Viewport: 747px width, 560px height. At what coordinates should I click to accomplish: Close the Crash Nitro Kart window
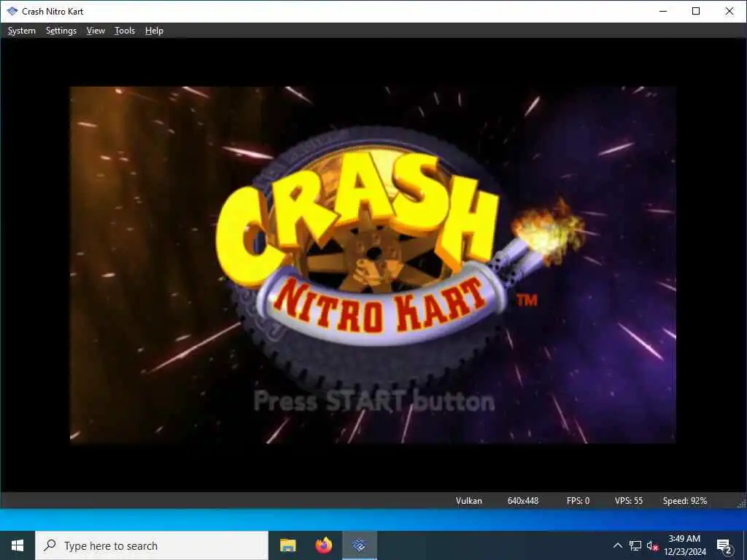click(x=729, y=11)
